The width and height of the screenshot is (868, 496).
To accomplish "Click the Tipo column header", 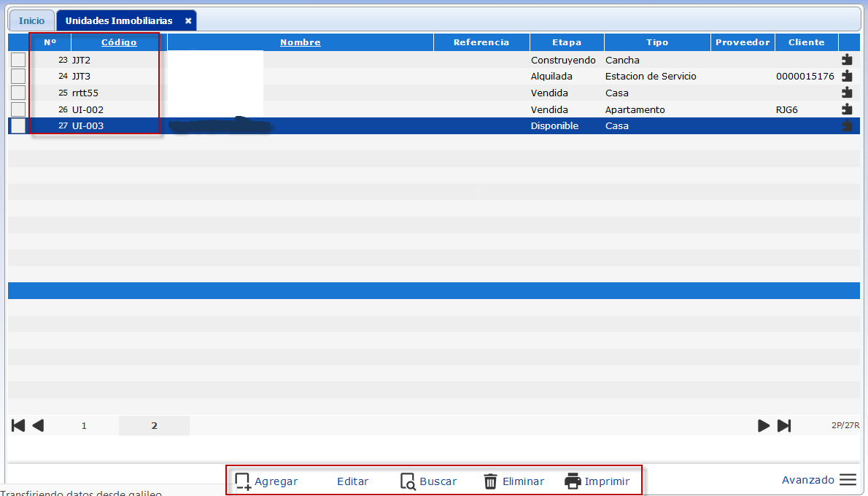I will (657, 42).
